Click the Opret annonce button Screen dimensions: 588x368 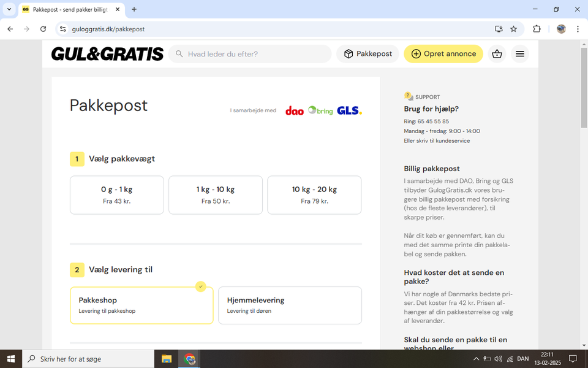coord(443,54)
